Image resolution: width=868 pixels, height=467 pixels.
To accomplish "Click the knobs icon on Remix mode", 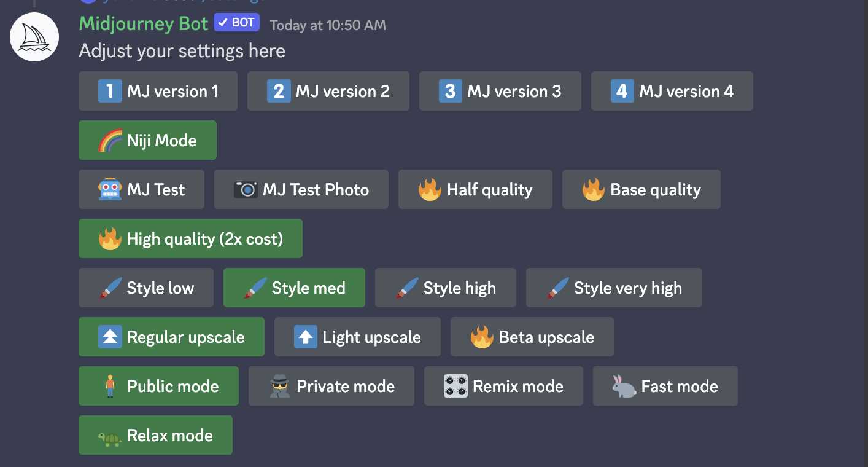I will click(455, 387).
